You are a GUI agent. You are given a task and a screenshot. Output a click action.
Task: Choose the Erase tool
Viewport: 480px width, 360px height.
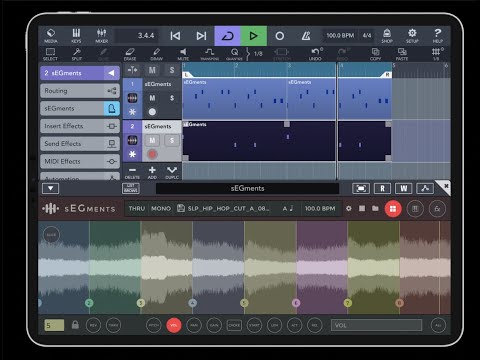click(x=130, y=54)
